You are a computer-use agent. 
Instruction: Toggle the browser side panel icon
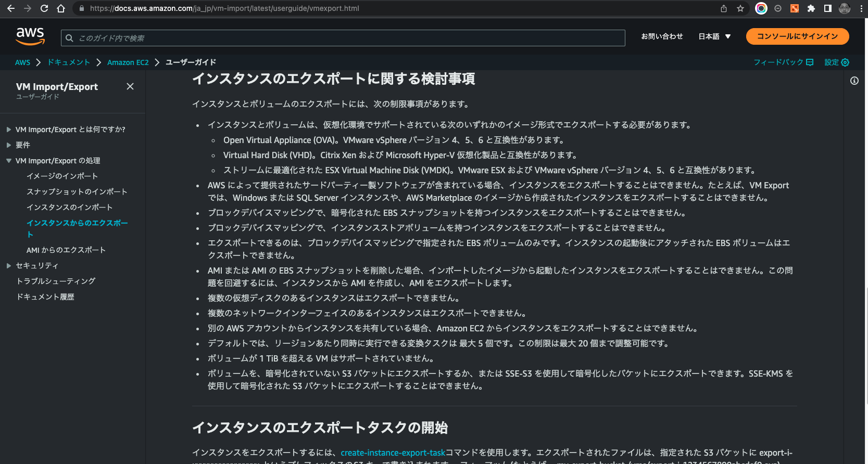point(828,8)
